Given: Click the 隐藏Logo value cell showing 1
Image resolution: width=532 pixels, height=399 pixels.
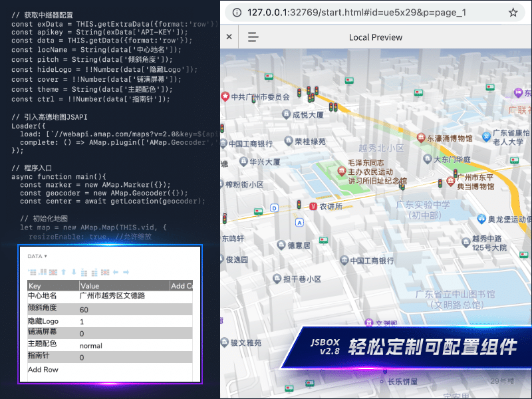Looking at the screenshot, I should [x=124, y=321].
